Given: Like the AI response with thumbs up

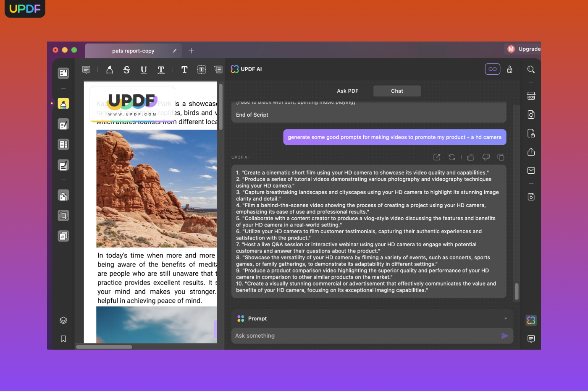Looking at the screenshot, I should click(471, 157).
